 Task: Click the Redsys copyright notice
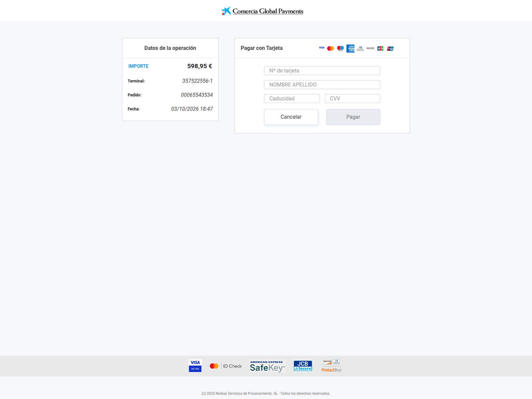point(266,393)
